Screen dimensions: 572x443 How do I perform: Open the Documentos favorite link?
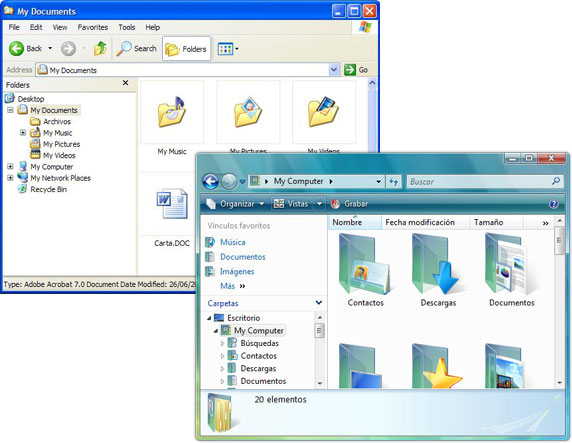(243, 257)
